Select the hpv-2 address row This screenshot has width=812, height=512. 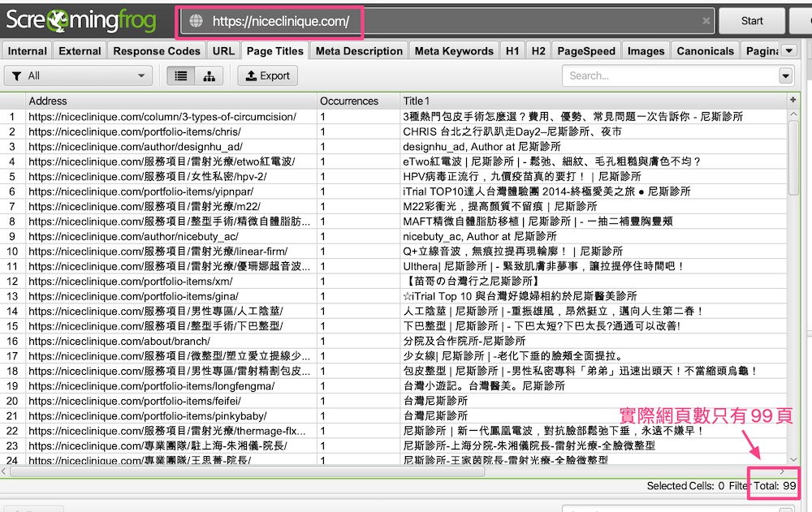click(x=148, y=177)
